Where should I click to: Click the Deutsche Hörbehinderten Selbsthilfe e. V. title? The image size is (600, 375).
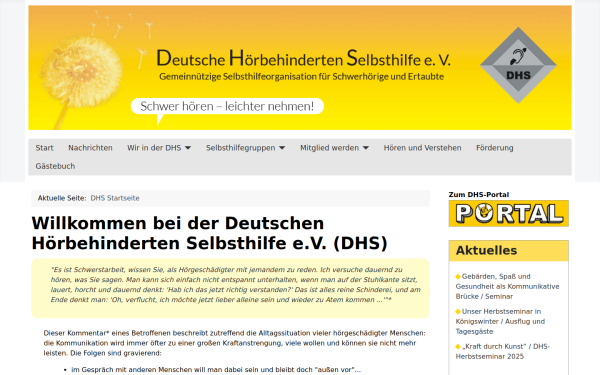303,58
